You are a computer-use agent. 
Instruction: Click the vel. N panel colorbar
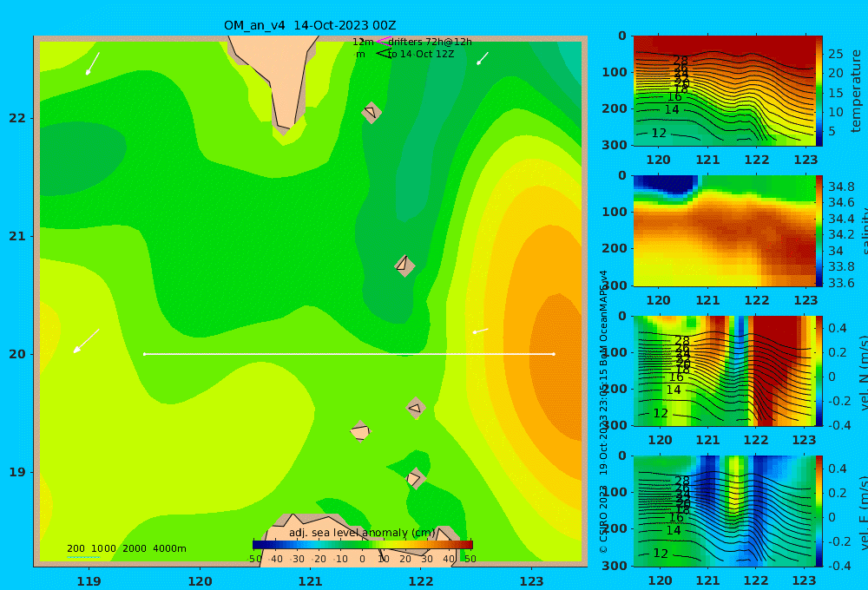(819, 370)
